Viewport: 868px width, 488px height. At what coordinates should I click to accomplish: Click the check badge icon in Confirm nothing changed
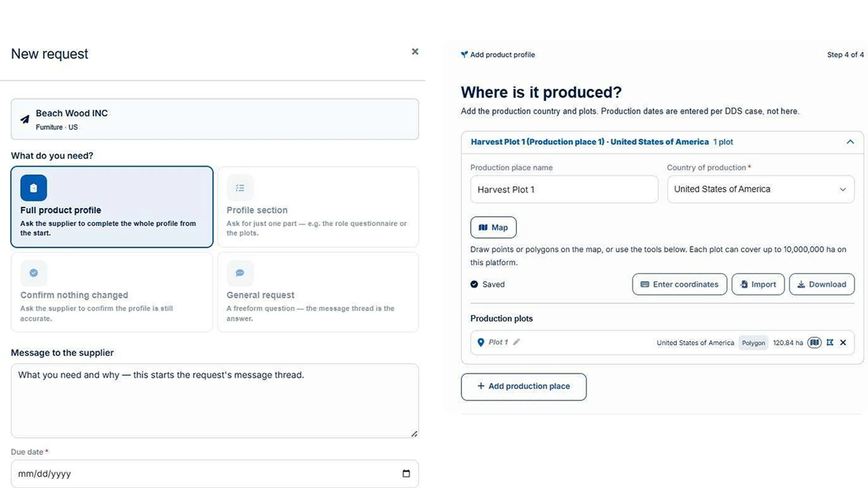pos(33,273)
